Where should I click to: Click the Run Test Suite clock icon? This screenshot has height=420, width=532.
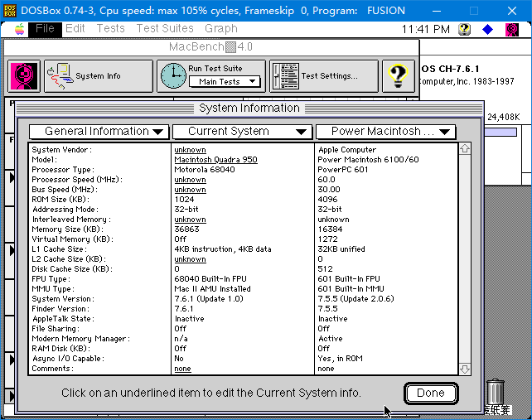coord(173,75)
